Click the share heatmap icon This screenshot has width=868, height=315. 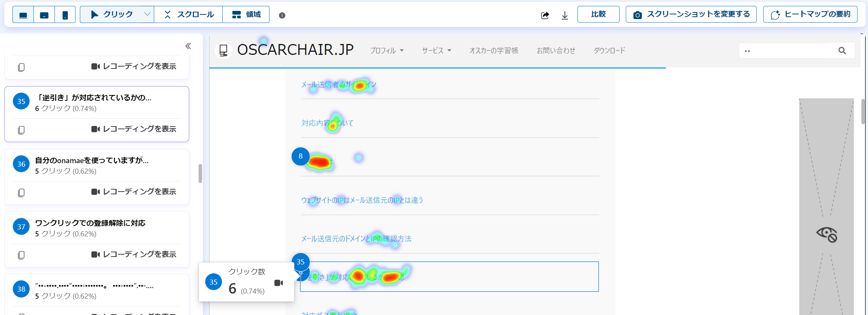click(x=545, y=15)
